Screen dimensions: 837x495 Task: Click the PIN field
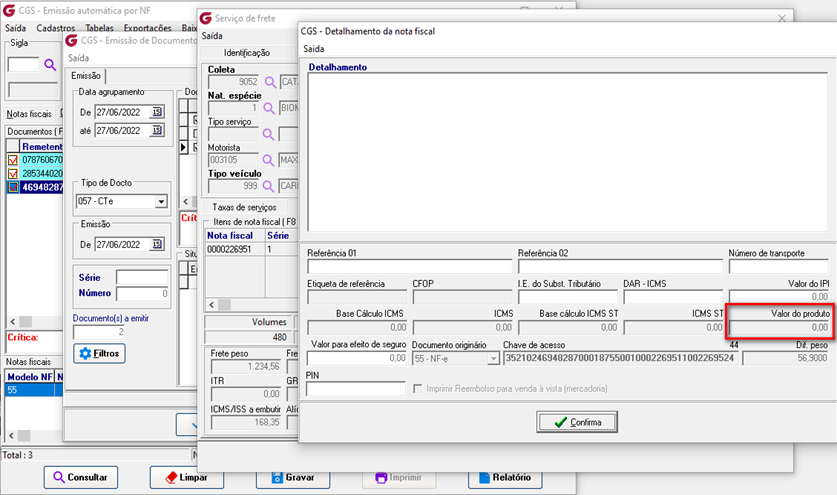(x=356, y=389)
